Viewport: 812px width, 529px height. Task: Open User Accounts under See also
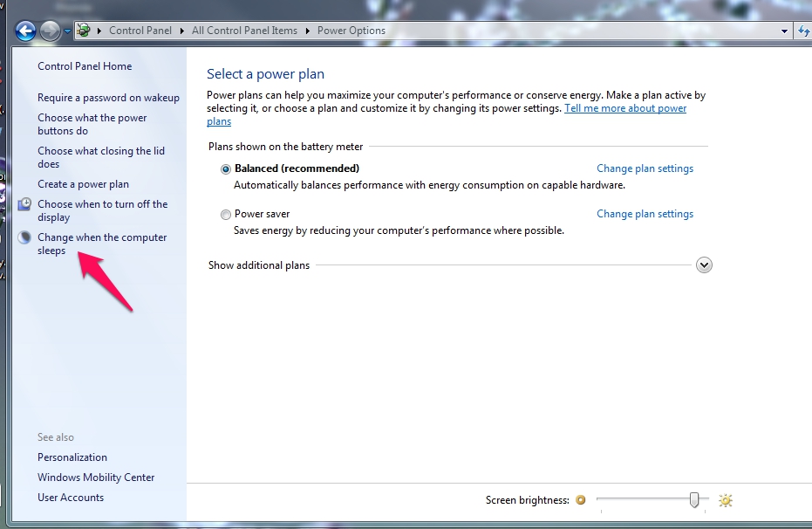[x=71, y=498]
